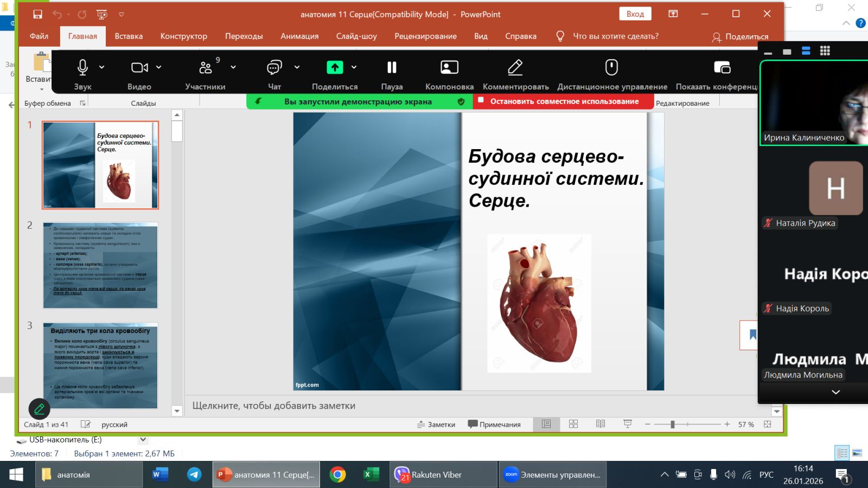The width and height of the screenshot is (868, 488).
Task: Select slide 3 thumbnail about кола кровообігу
Action: coord(100,365)
